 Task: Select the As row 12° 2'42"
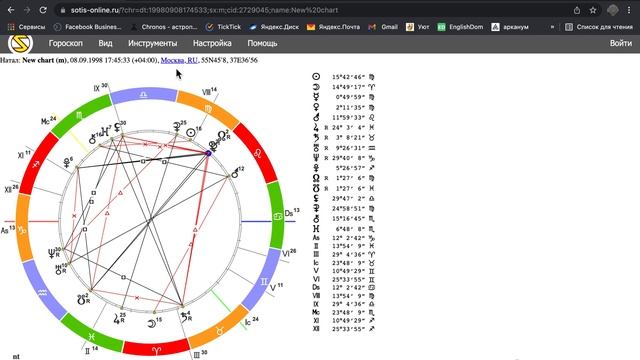click(x=343, y=238)
